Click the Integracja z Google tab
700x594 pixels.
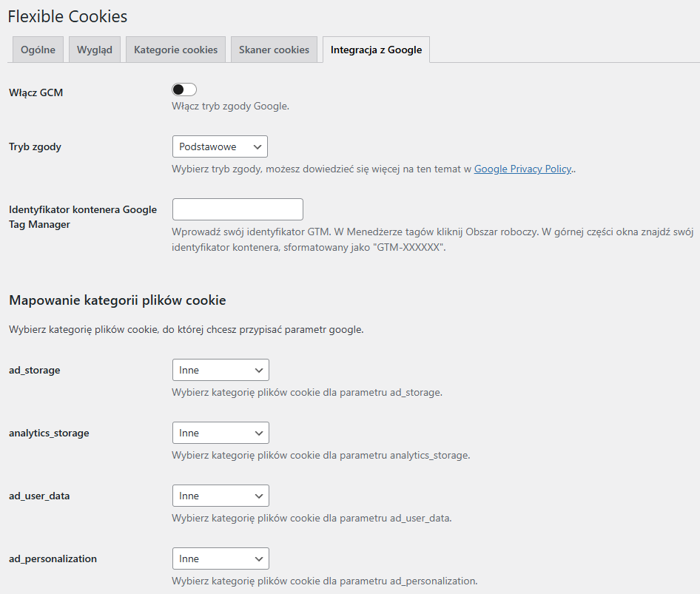pyautogui.click(x=376, y=50)
